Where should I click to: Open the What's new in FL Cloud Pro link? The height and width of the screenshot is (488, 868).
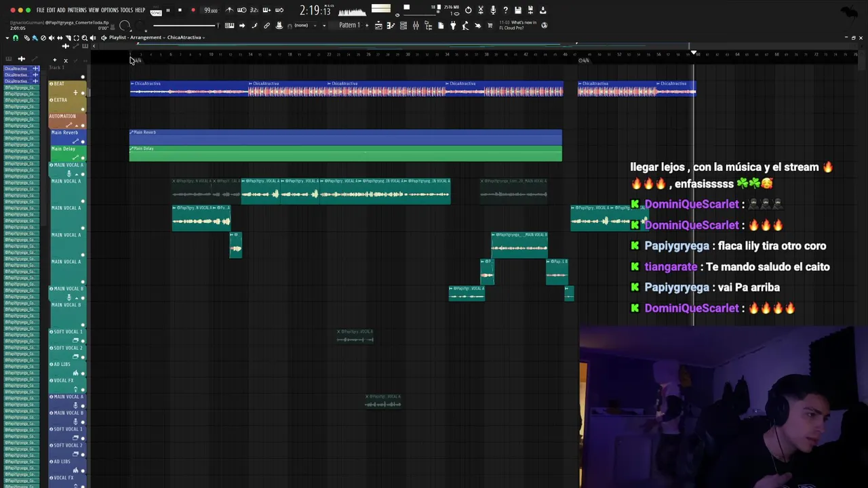coord(517,25)
